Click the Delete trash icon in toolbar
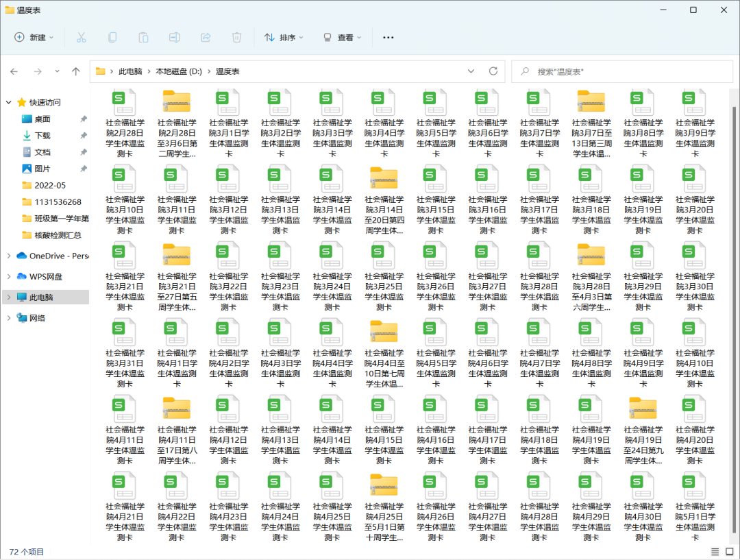Screen dimensions: 740x560 237,37
